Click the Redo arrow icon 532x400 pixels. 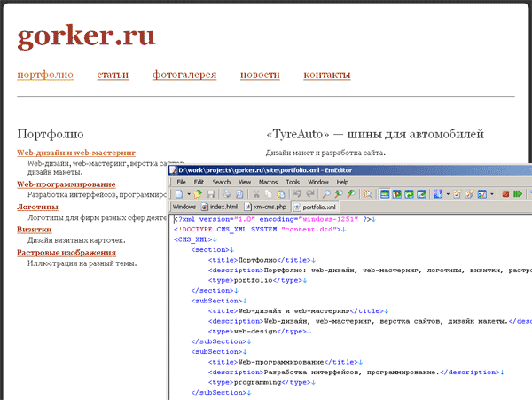coord(310,193)
